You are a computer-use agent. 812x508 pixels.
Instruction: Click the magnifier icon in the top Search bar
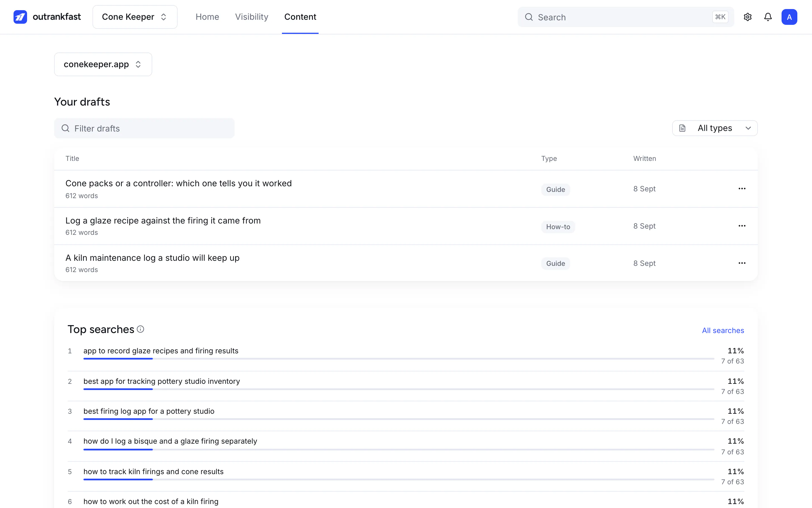[529, 17]
